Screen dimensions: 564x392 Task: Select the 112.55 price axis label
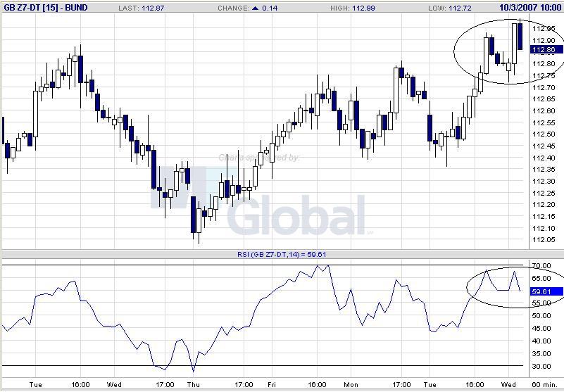[544, 122]
